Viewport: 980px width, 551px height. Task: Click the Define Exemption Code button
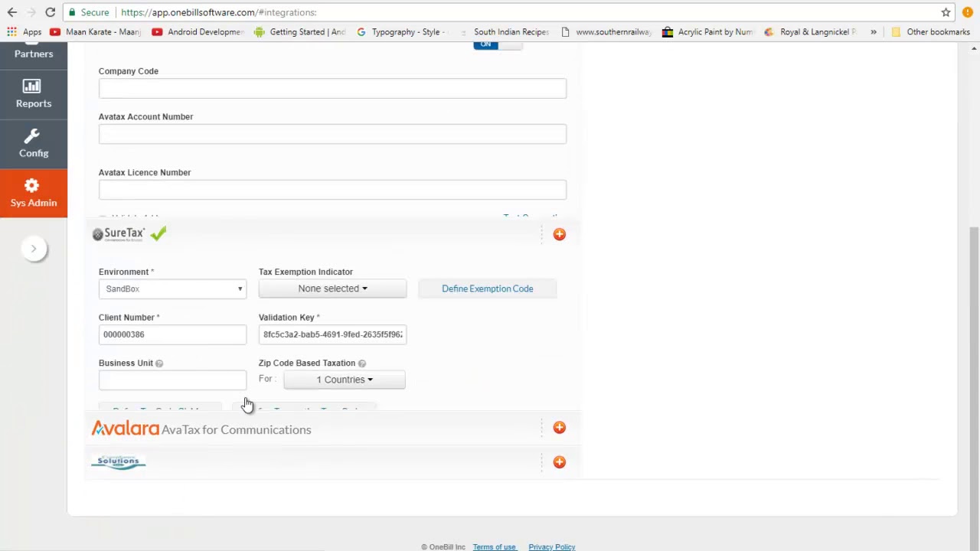tap(487, 289)
